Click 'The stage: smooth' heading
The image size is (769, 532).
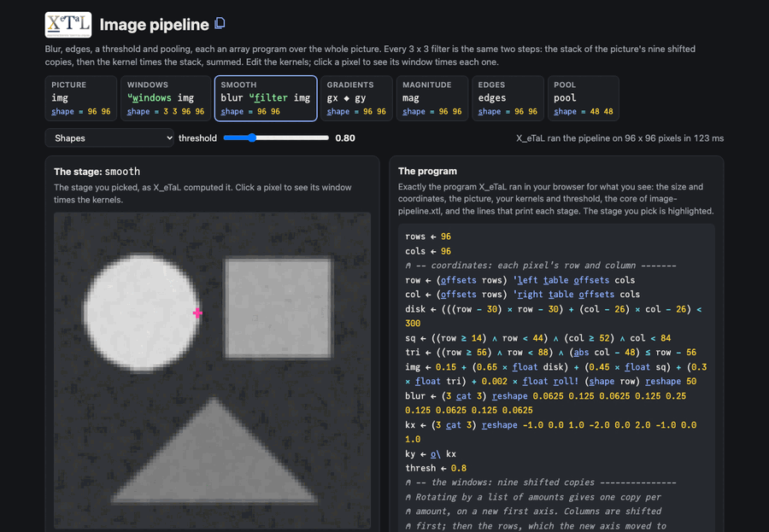tap(97, 172)
